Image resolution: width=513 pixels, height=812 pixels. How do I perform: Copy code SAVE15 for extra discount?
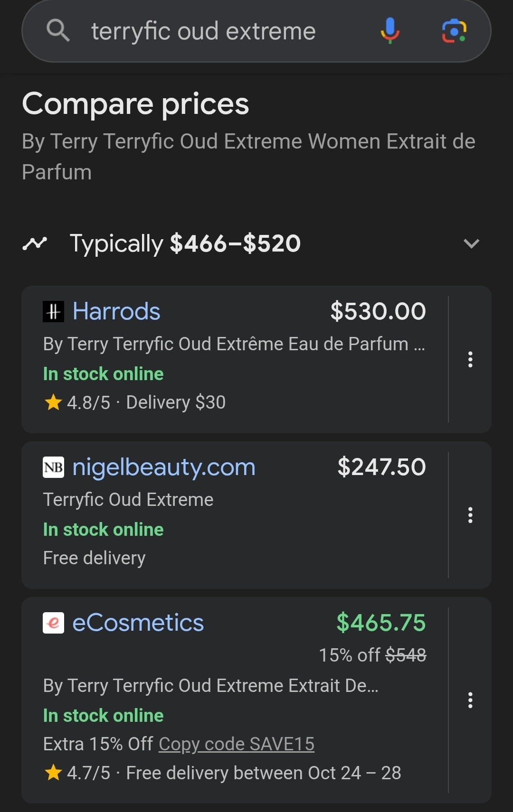(237, 744)
